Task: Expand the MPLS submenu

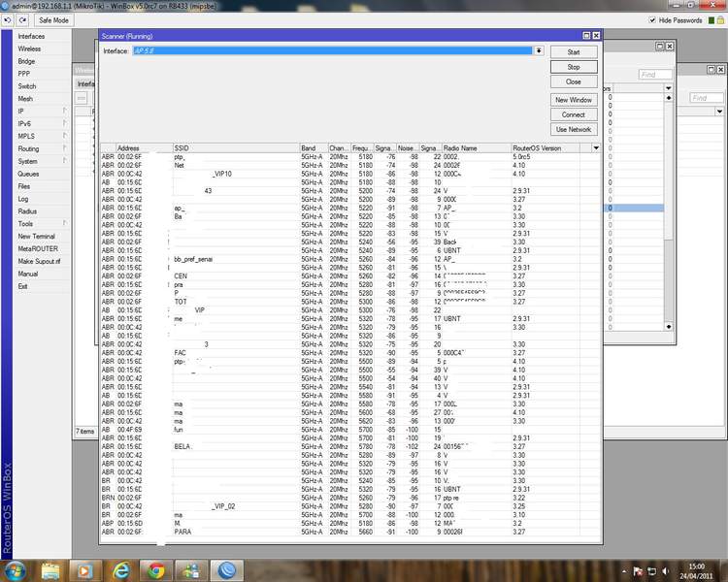Action: [x=42, y=136]
